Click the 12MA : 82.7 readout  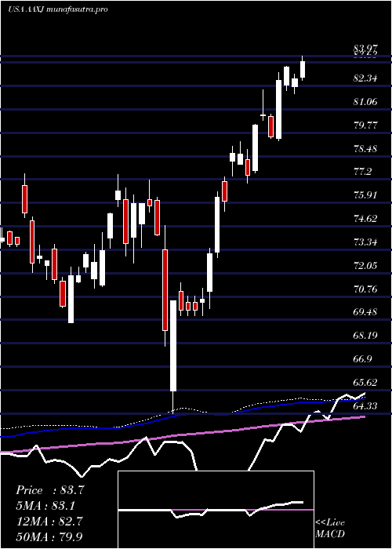coord(50,521)
